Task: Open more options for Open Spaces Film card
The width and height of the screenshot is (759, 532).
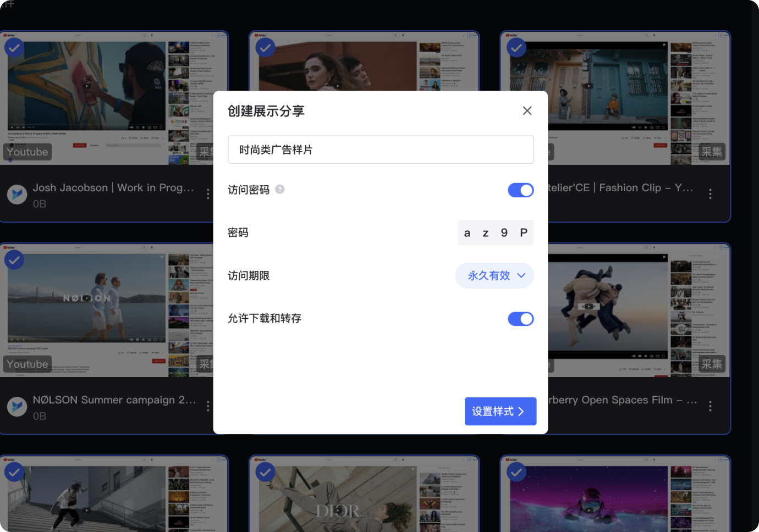Action: click(710, 406)
